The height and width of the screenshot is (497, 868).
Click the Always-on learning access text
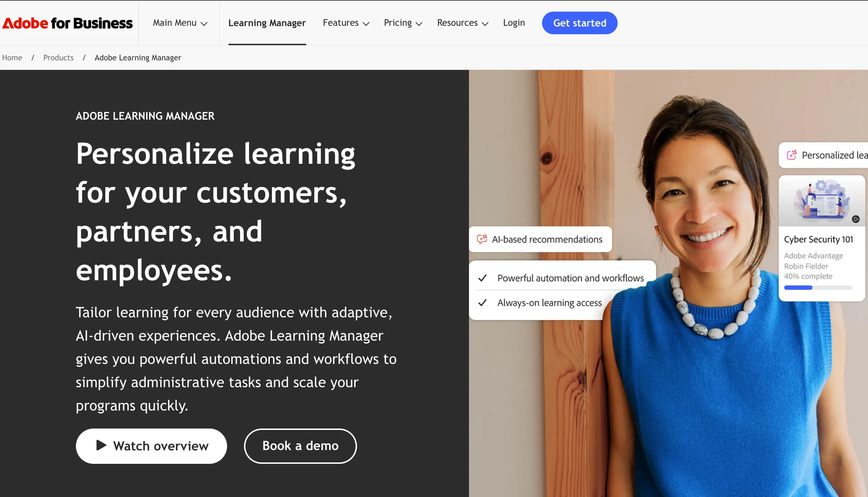coord(549,303)
